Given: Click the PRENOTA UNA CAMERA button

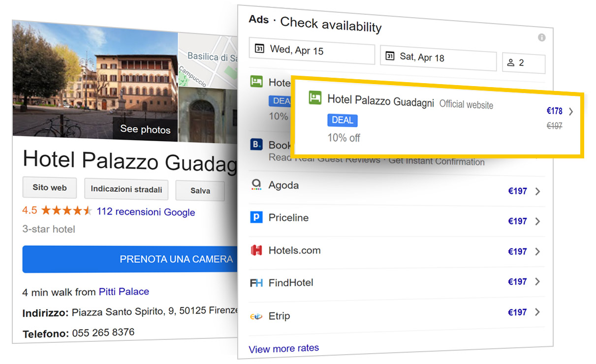Looking at the screenshot, I should 130,259.
